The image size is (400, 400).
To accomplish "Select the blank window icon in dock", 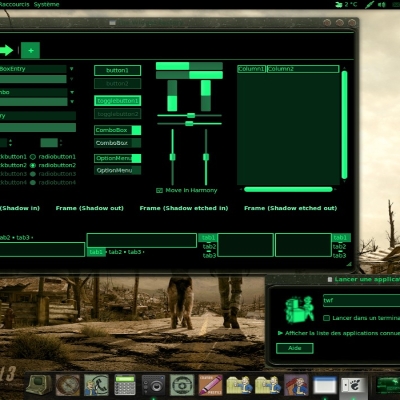I will 325,386.
